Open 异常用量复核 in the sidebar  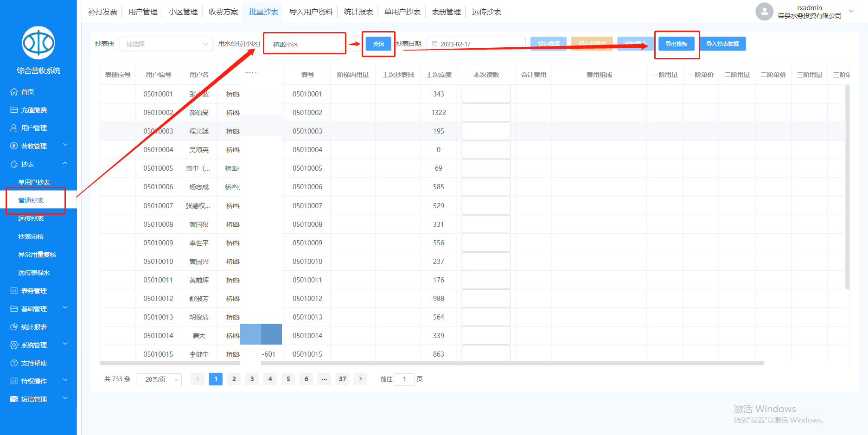coord(37,255)
